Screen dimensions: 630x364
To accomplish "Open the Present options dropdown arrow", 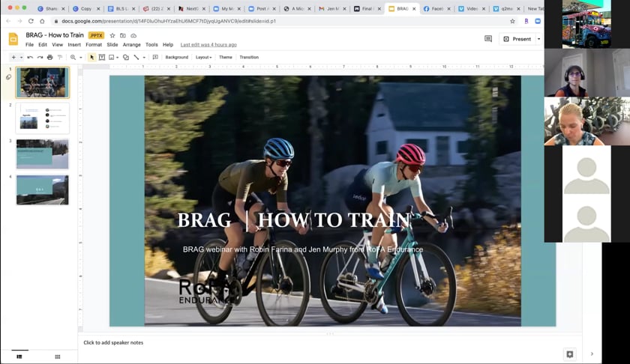I will [x=538, y=39].
